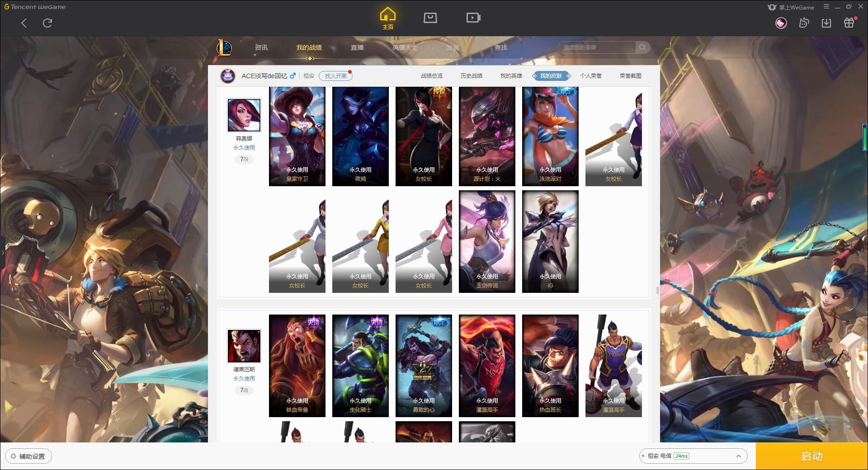Click the 祖安 server label near profile

click(x=309, y=76)
